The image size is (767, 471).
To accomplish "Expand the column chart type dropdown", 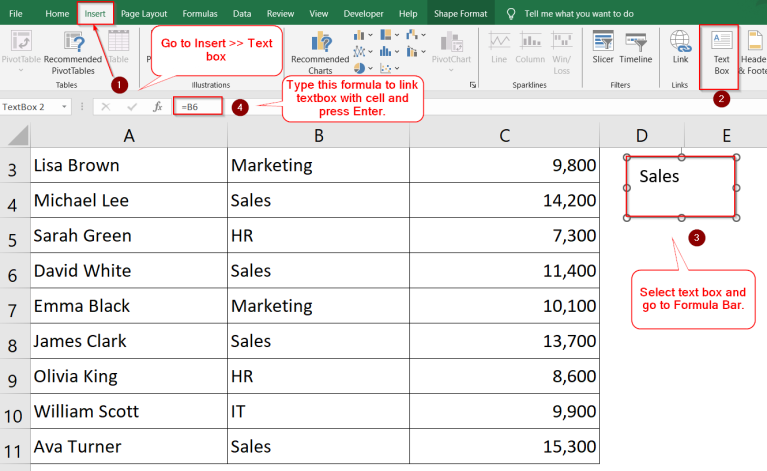I will click(372, 36).
